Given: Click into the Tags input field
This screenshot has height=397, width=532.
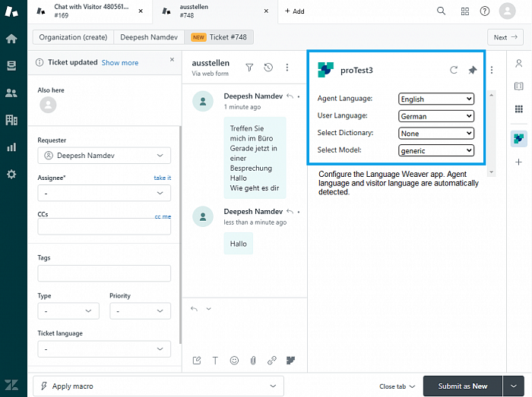Looking at the screenshot, I should tap(104, 273).
